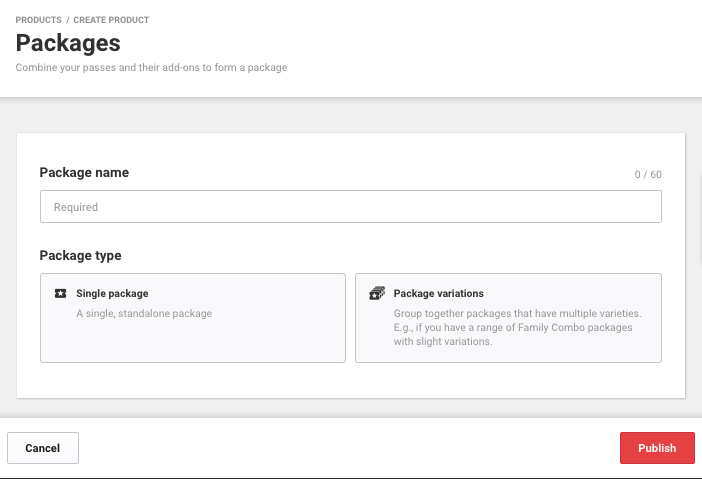Click the 'Combine your passes' subtitle
Screen dimensions: 702x479
(151, 68)
